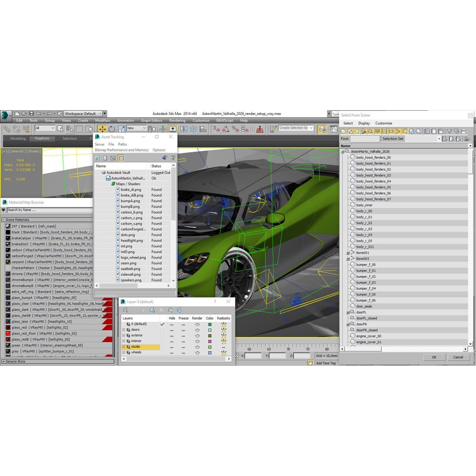This screenshot has height=476, width=476.
Task: Click Add Time Tag
Action: [326, 363]
